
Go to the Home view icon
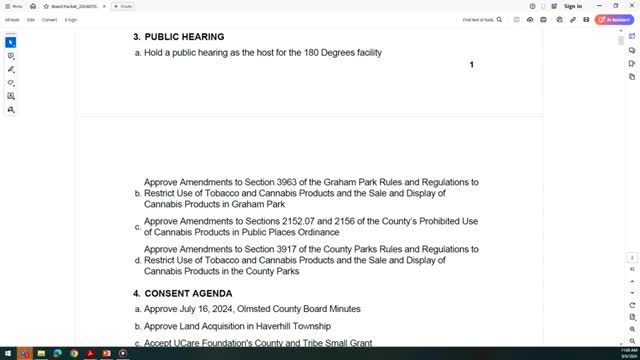click(33, 7)
